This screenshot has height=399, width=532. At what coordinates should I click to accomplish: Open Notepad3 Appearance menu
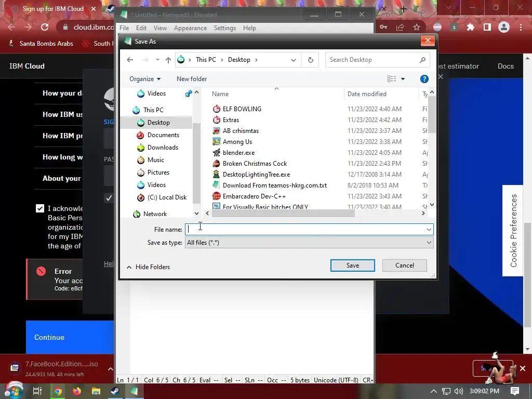[x=190, y=28]
